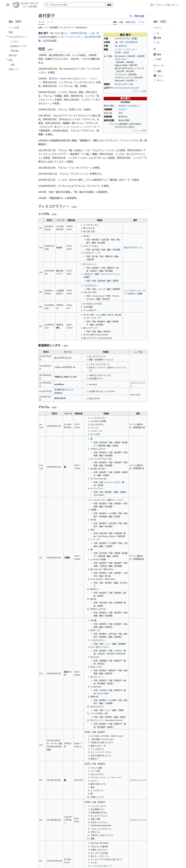The height and width of the screenshot is (868, 186).
Task: Select ライト color mode
Action: (155, 76)
